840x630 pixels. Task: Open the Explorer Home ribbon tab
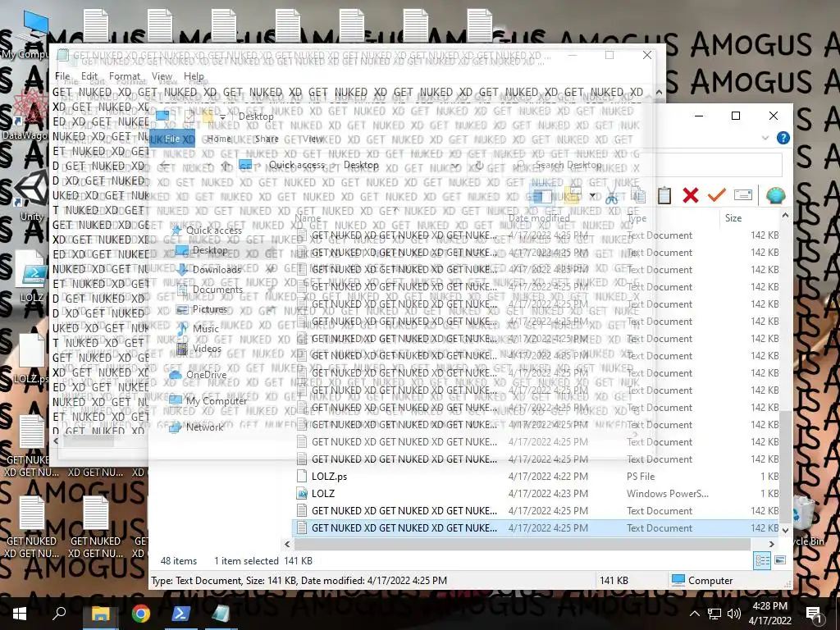coord(219,139)
